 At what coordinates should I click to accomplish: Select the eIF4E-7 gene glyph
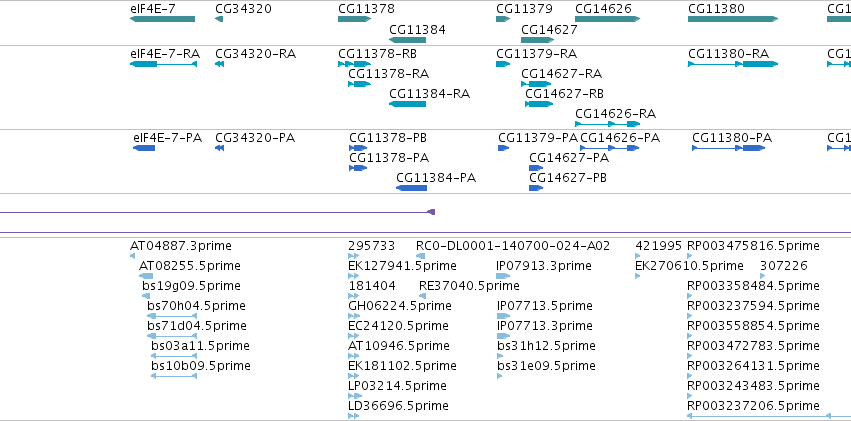[162, 19]
